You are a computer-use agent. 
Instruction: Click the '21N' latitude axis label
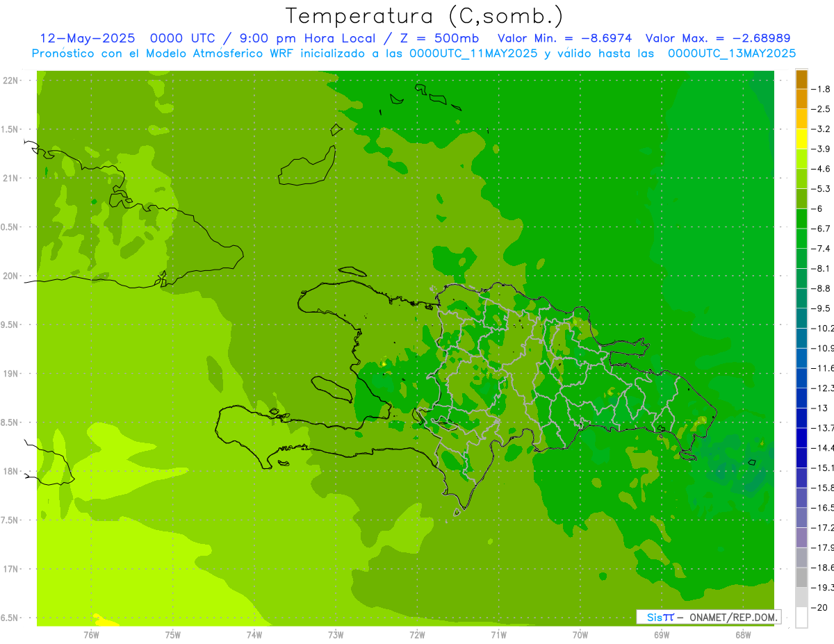click(x=10, y=179)
